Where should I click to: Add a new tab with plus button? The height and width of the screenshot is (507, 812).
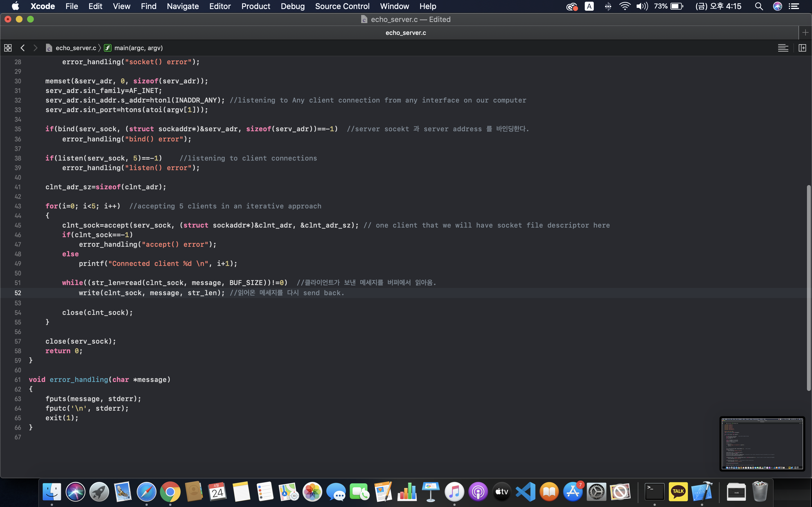(x=805, y=32)
